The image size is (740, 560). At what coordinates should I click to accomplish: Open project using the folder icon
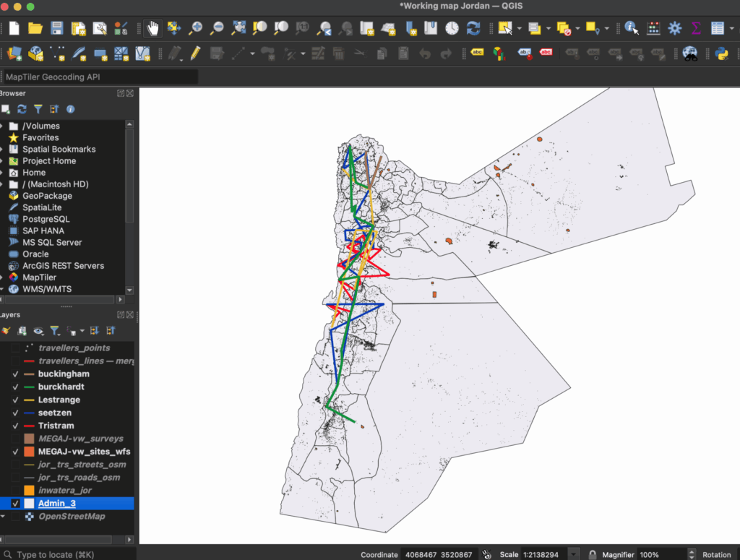pos(35,28)
